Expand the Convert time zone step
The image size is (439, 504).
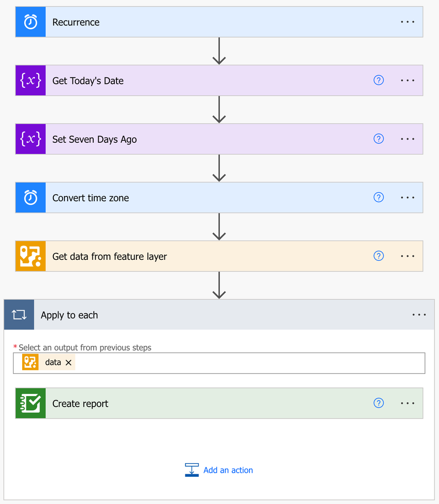[x=202, y=198]
